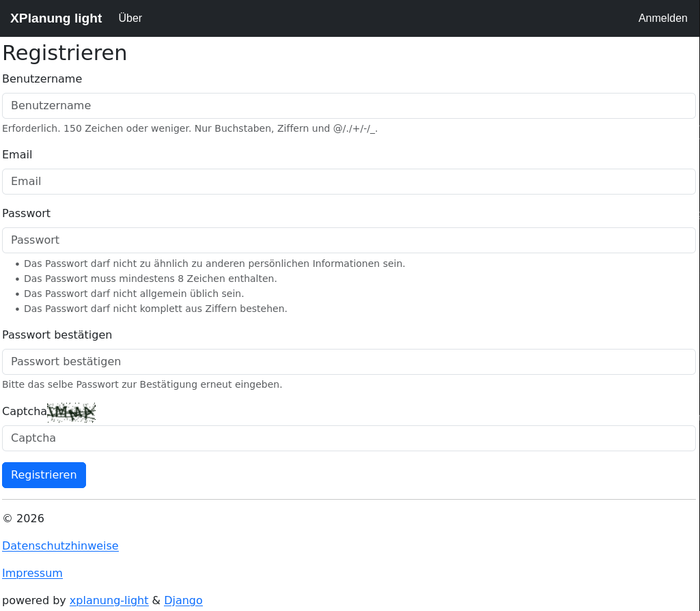
Task: Click the Captcha label text
Action: [25, 412]
